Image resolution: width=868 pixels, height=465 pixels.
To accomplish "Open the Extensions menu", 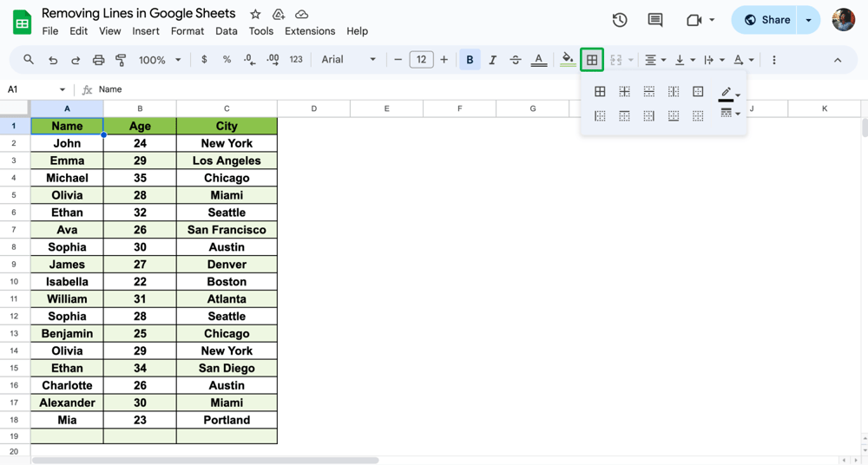I will tap(310, 31).
